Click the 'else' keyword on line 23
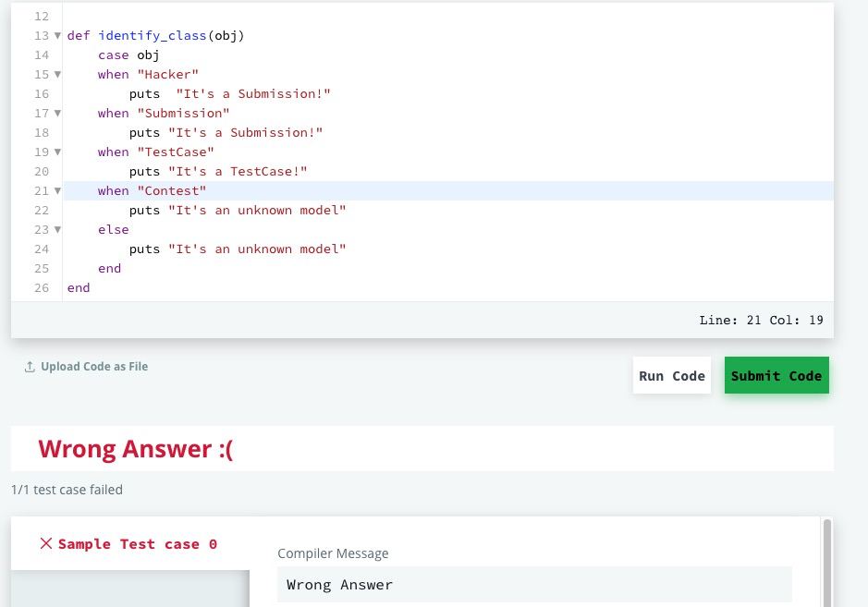This screenshot has height=607, width=868. point(114,230)
